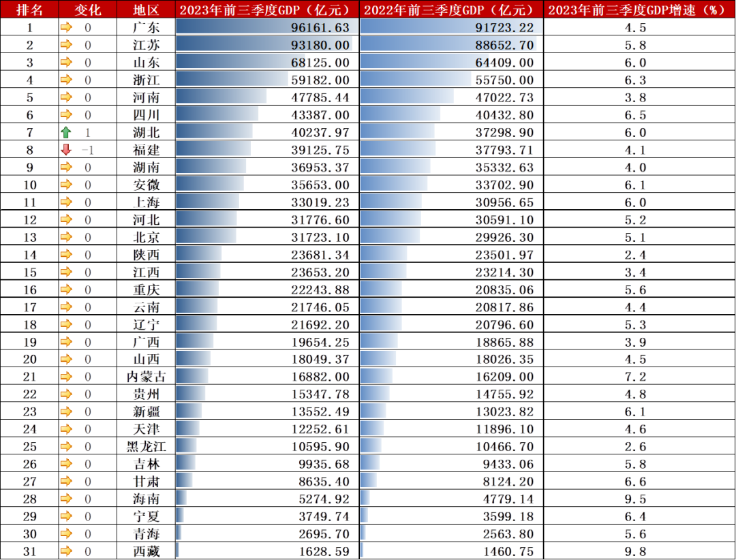
Task: Click the orange arrow icon in 湖南 row
Action: [66, 167]
